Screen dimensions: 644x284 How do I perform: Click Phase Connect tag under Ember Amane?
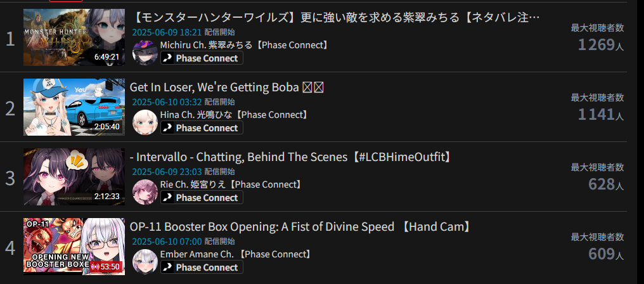202,267
